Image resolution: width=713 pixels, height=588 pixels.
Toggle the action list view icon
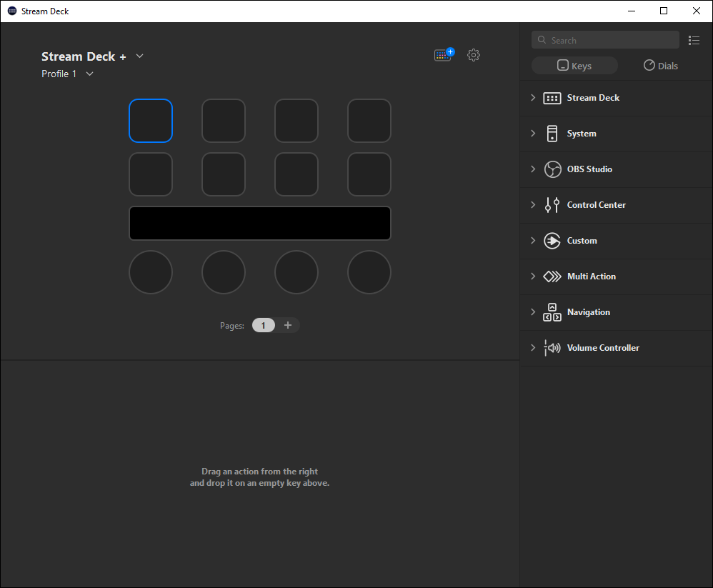(694, 41)
